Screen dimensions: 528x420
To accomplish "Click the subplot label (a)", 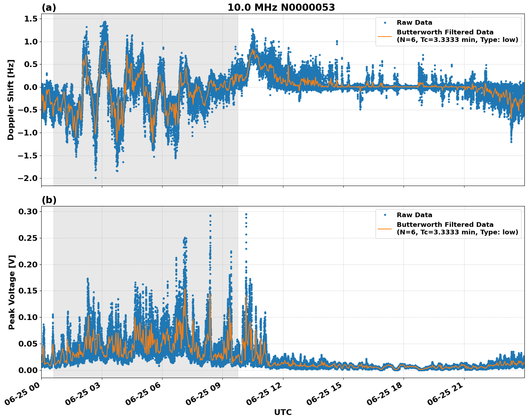I will 49,7.
